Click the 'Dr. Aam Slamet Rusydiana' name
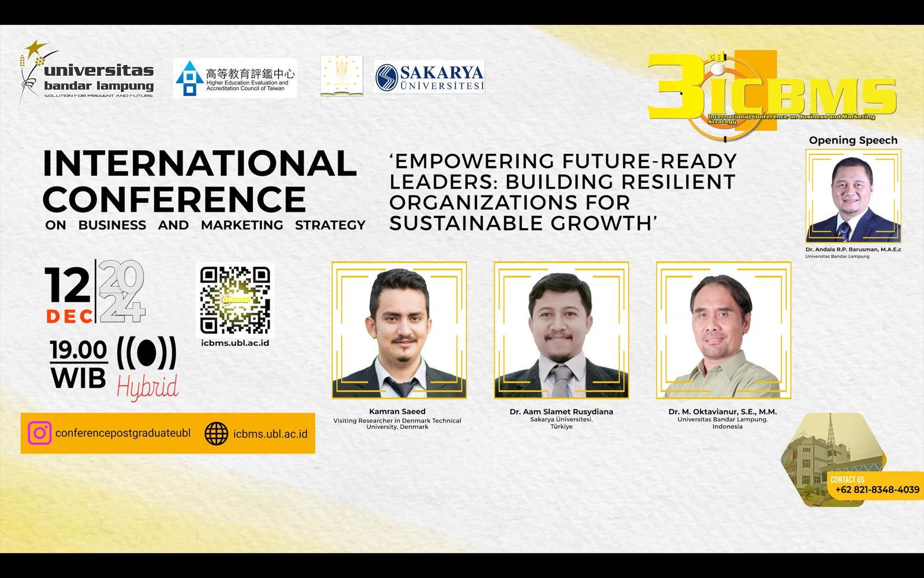 click(x=561, y=412)
